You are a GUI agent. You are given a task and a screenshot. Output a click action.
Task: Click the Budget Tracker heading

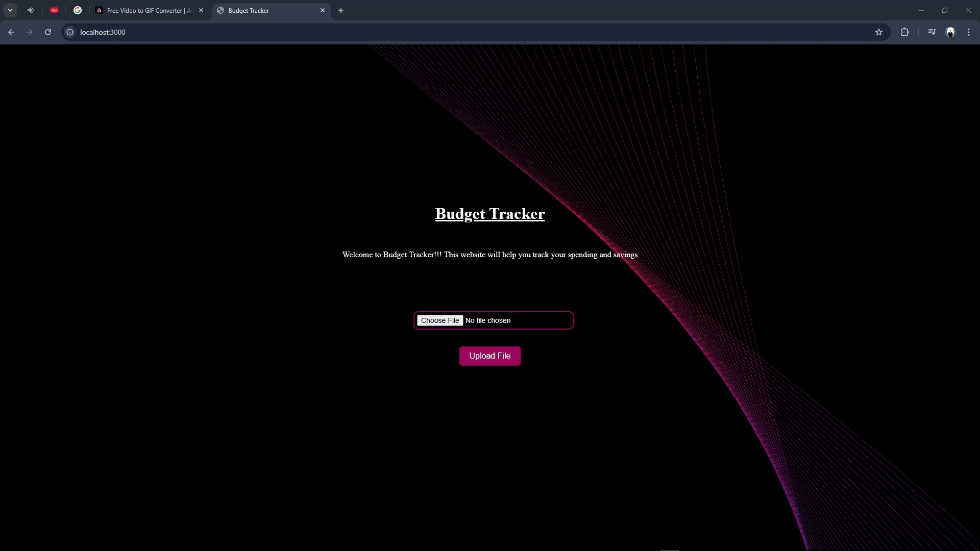[490, 214]
